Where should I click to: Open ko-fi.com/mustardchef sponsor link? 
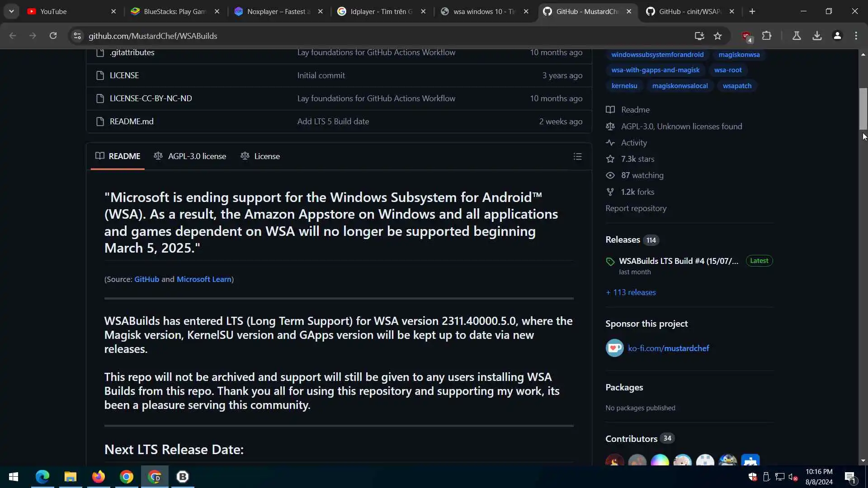(x=668, y=348)
